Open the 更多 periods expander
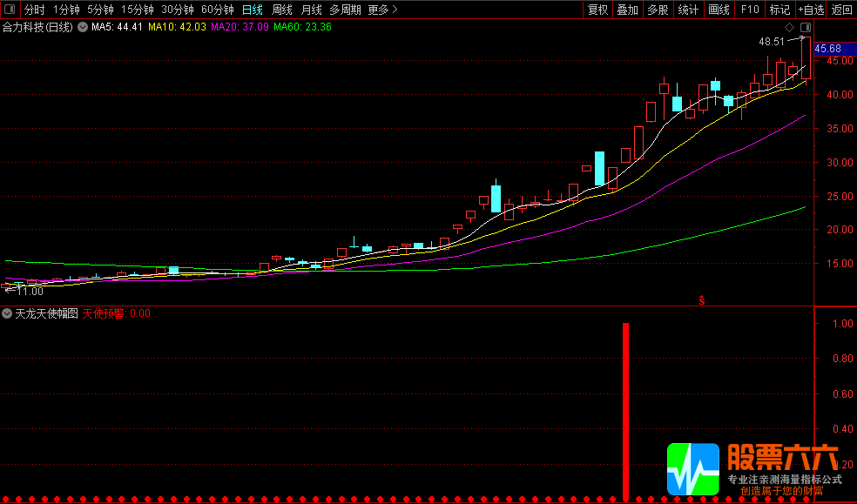The image size is (857, 504). [x=382, y=10]
